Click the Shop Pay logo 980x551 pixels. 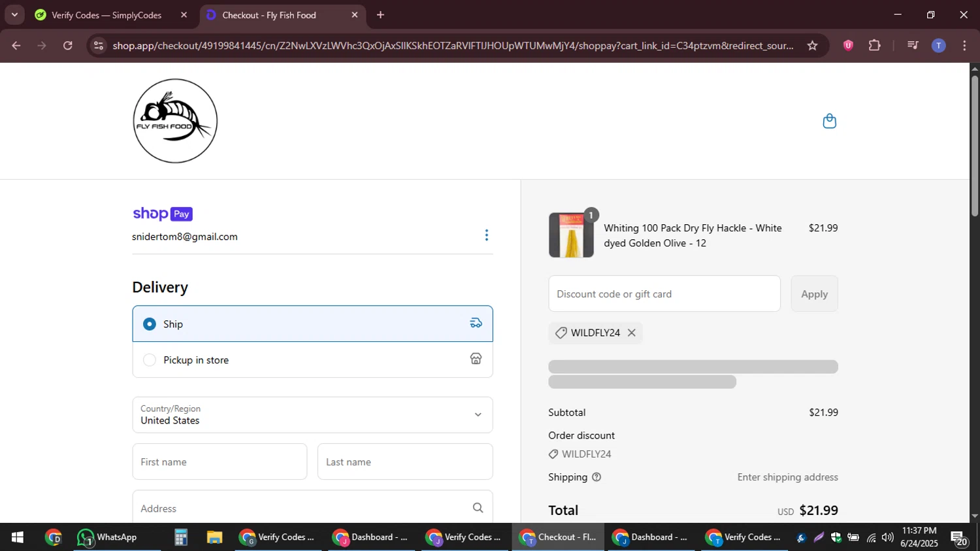163,214
